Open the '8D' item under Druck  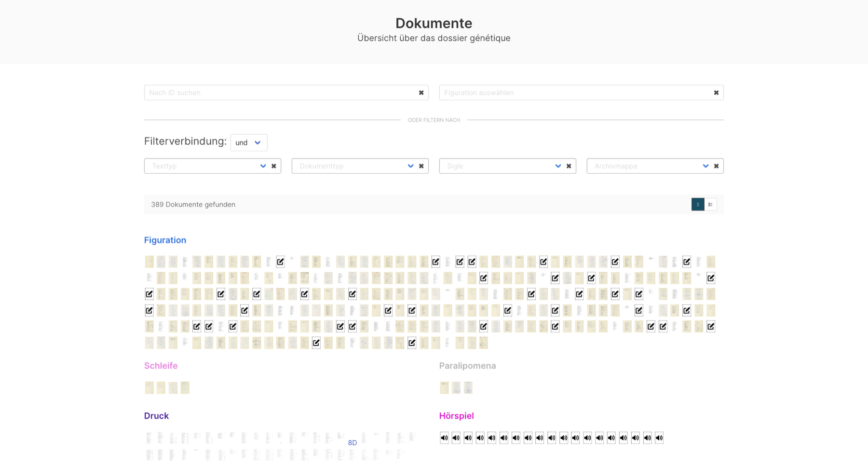pos(353,443)
